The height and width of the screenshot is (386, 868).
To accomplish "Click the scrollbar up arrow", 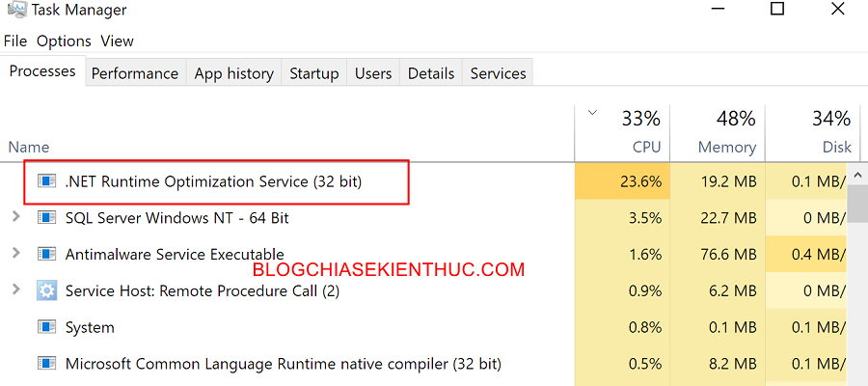I will coord(857,175).
